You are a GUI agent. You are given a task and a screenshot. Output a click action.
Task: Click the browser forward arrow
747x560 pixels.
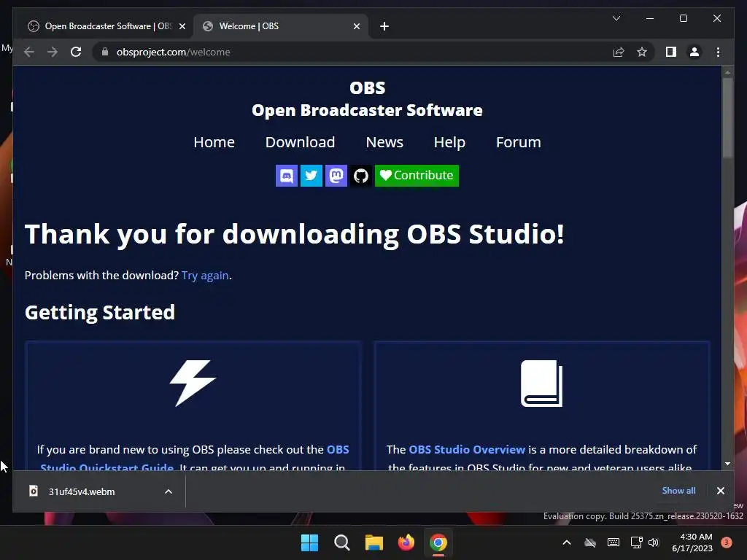click(x=53, y=52)
